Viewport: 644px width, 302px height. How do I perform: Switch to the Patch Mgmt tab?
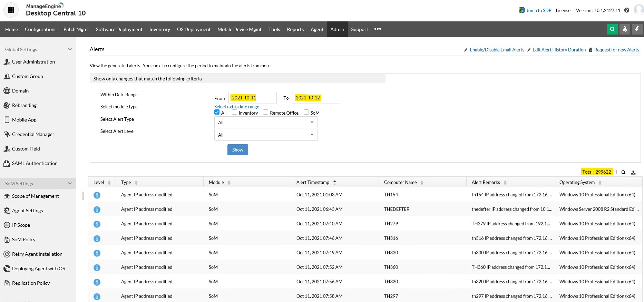point(76,29)
